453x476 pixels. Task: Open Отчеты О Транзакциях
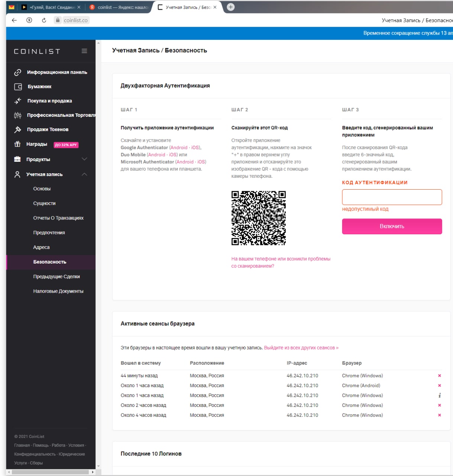click(x=58, y=218)
